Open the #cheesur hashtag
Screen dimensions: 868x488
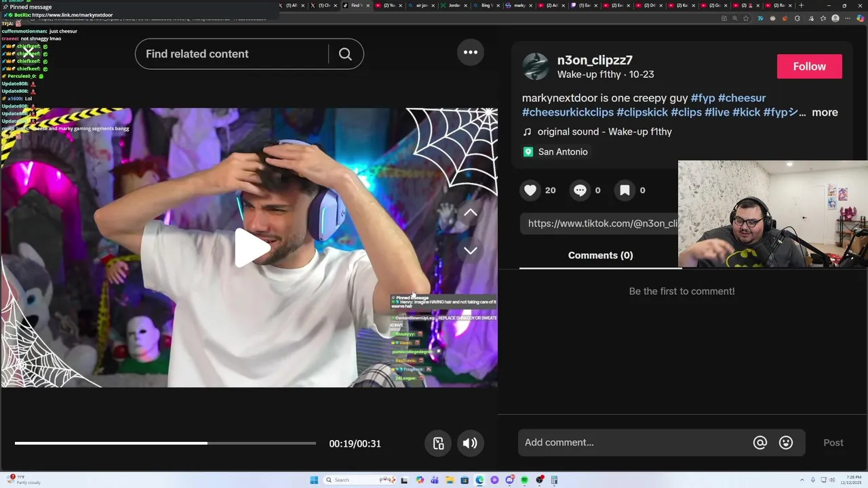click(742, 98)
